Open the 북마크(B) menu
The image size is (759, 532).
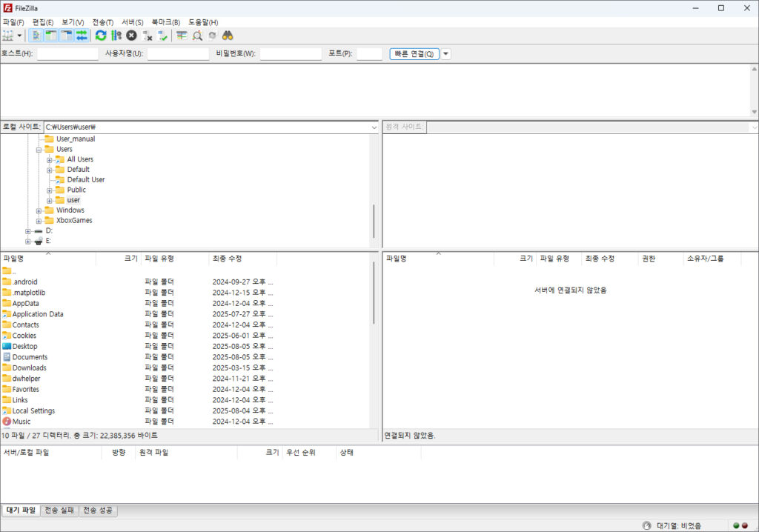pyautogui.click(x=165, y=22)
